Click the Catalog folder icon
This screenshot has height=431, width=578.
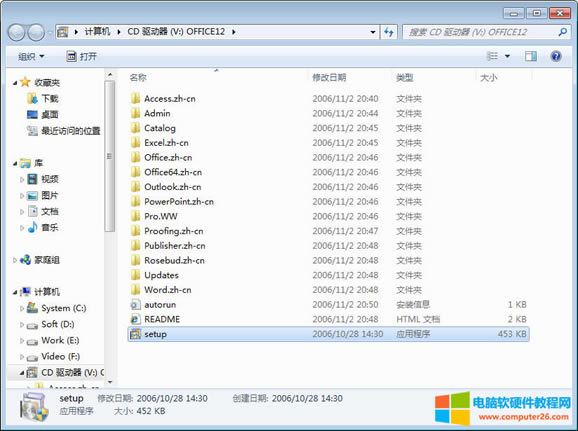coord(136,128)
